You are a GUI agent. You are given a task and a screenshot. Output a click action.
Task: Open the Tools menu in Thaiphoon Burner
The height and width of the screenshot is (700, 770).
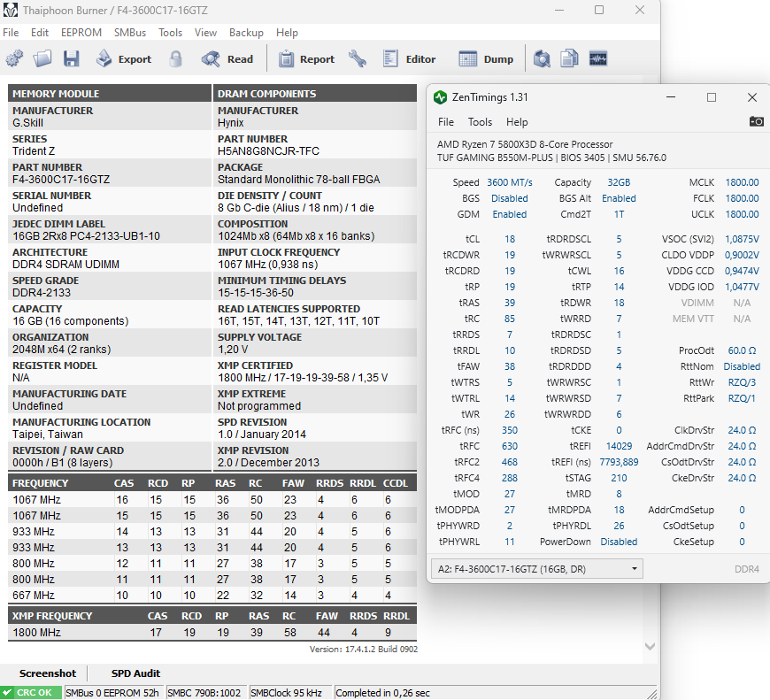coord(171,33)
